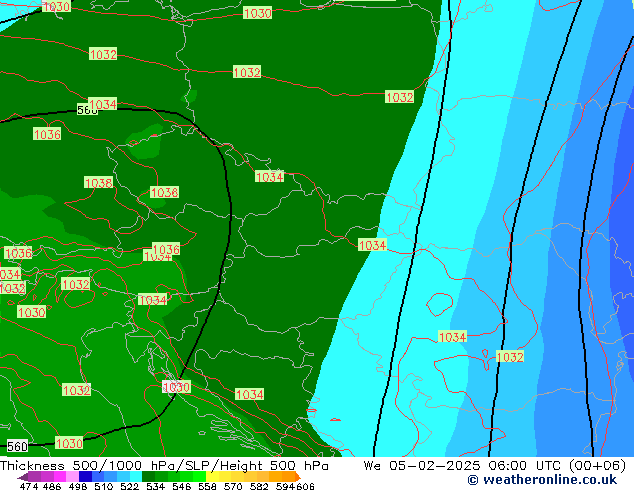The image size is (634, 490).
Task: Click legend value 582
Action: [259, 486]
